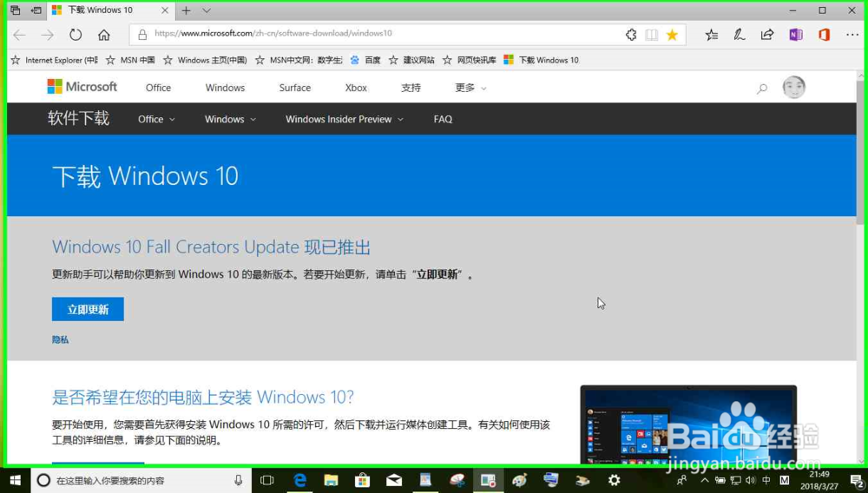Click the address bar padlock icon
868x493 pixels.
coord(142,35)
